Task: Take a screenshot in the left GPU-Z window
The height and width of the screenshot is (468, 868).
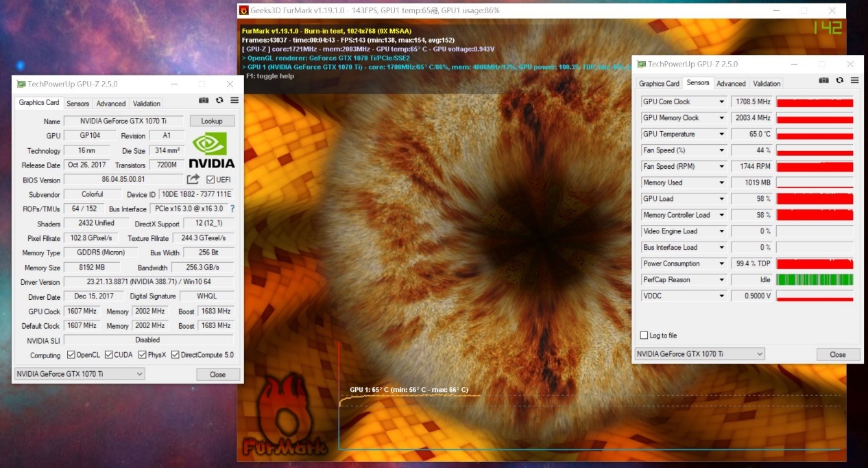Action: [204, 100]
